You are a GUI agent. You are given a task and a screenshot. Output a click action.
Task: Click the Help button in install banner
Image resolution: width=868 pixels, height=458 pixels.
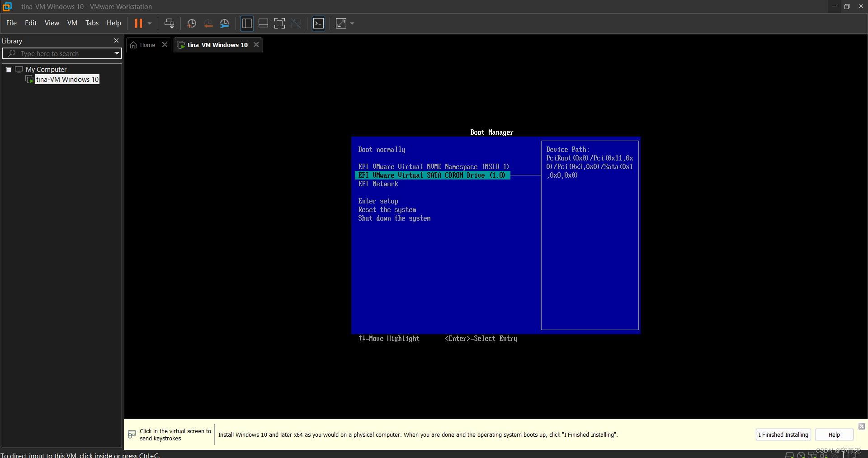834,434
